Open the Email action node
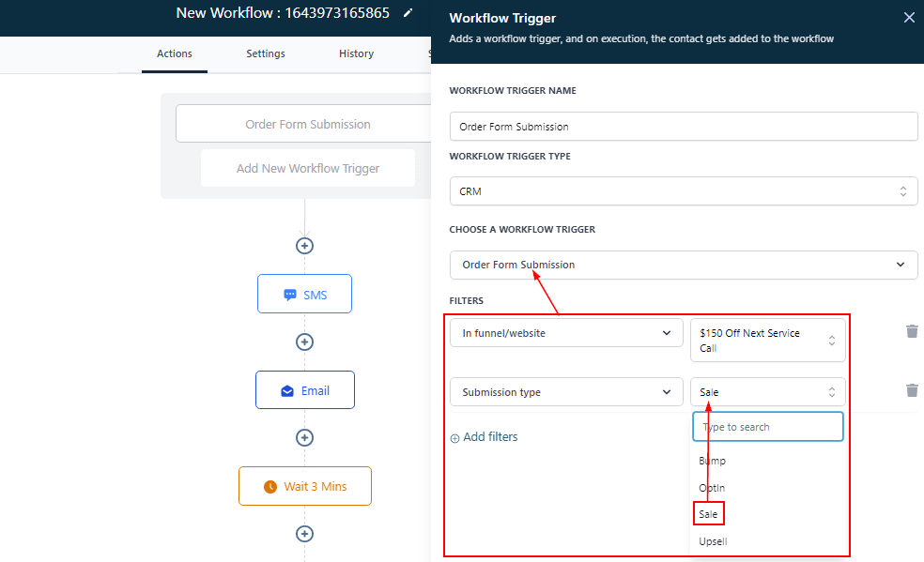 [305, 389]
